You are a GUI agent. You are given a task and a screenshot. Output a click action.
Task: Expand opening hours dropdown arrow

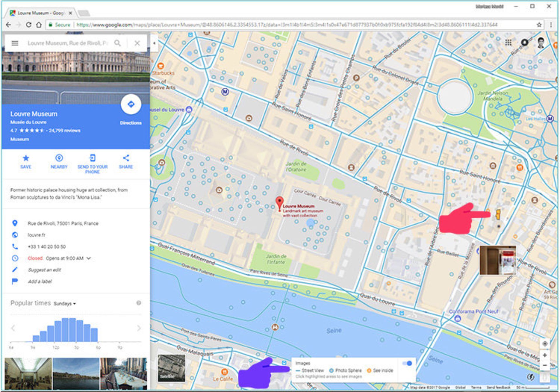coord(89,258)
